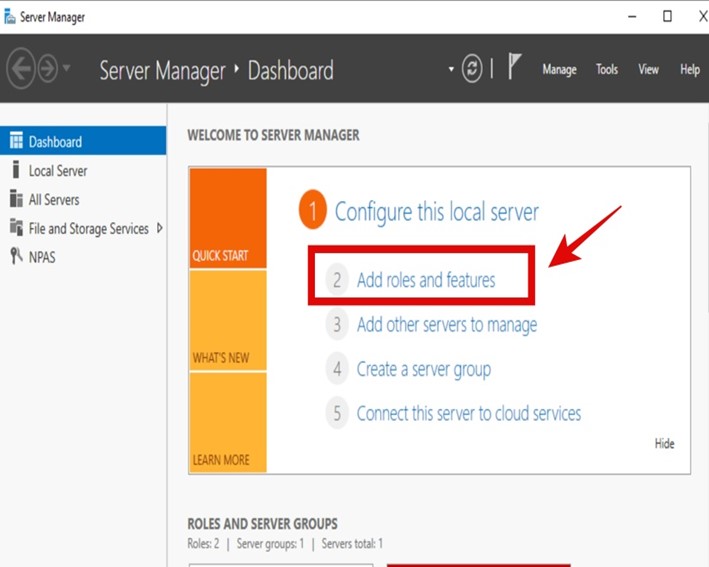Click the Server groups: 1 text
The height and width of the screenshot is (567, 709).
coord(270,543)
